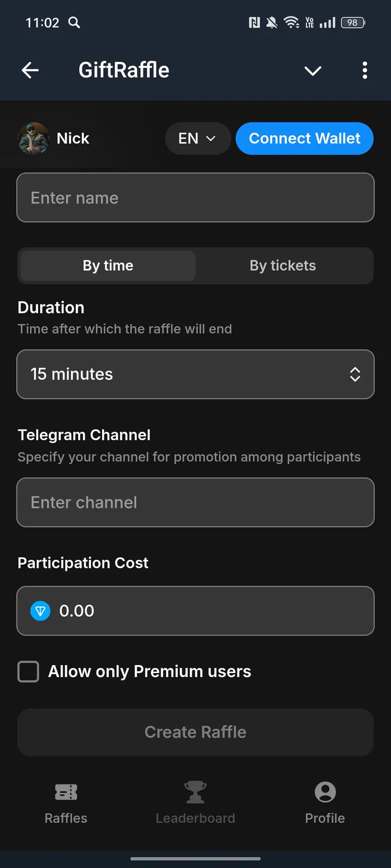Image resolution: width=391 pixels, height=868 pixels.
Task: Tap the back arrow icon
Action: coord(30,70)
